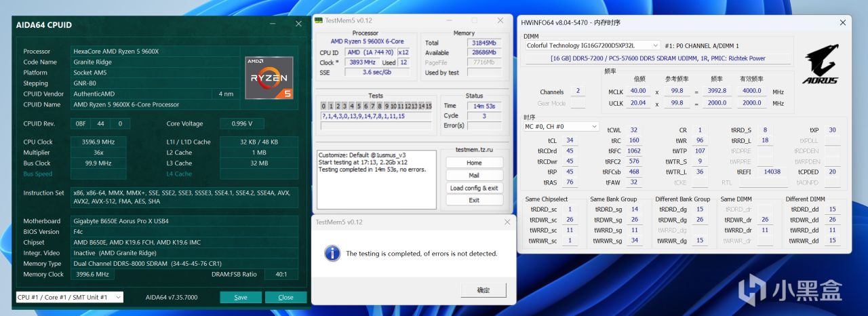Click the testmem.tz.ru label
The image size is (868, 316).
(474, 149)
